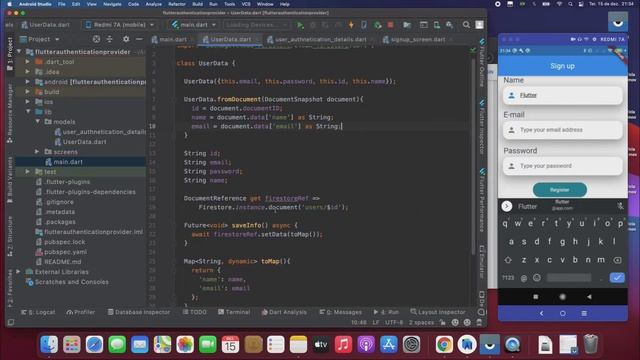The width and height of the screenshot is (640, 360).
Task: Click UTF-8 encoding in status bar
Action: click(x=394, y=322)
